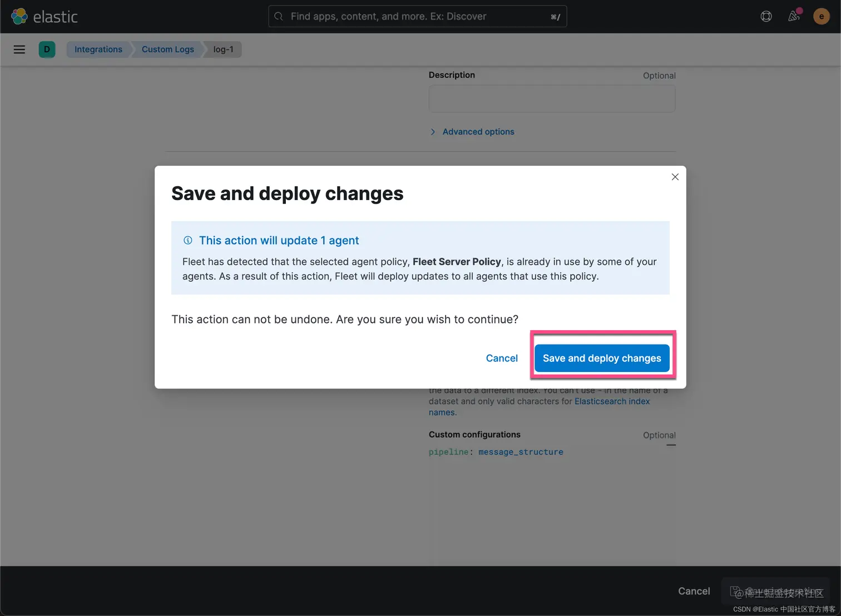Confirm Save and deploy changes

[602, 359]
